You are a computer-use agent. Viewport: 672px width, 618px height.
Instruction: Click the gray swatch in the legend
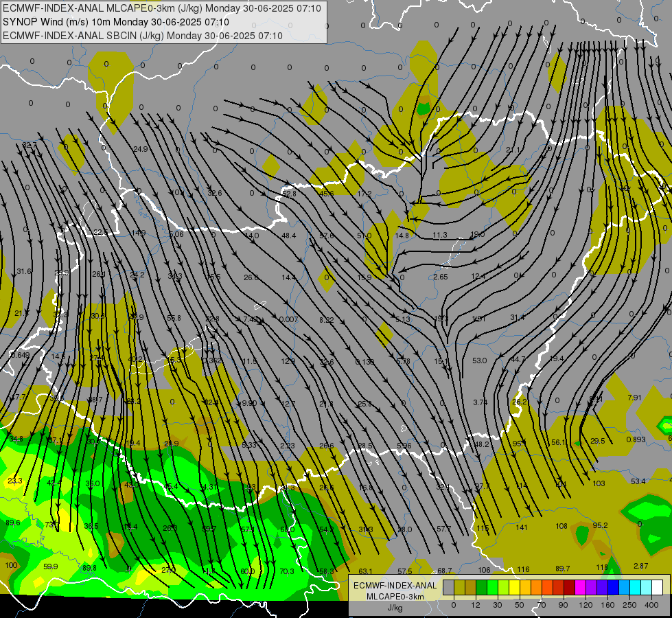[x=449, y=587]
